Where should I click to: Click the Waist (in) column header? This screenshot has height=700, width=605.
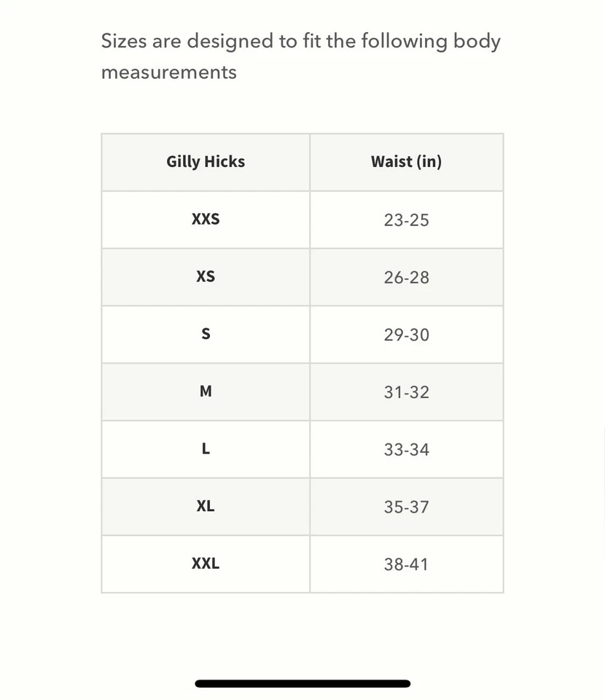pyautogui.click(x=406, y=162)
